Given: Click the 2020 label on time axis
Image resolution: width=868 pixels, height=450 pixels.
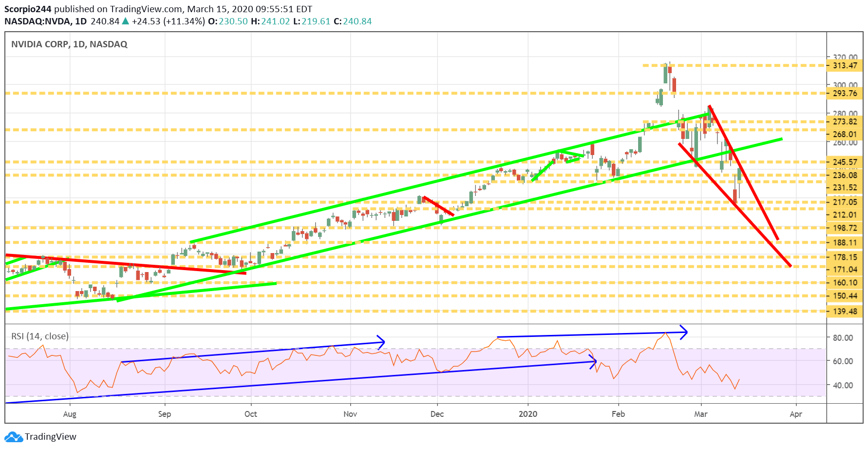Looking at the screenshot, I should tap(528, 414).
